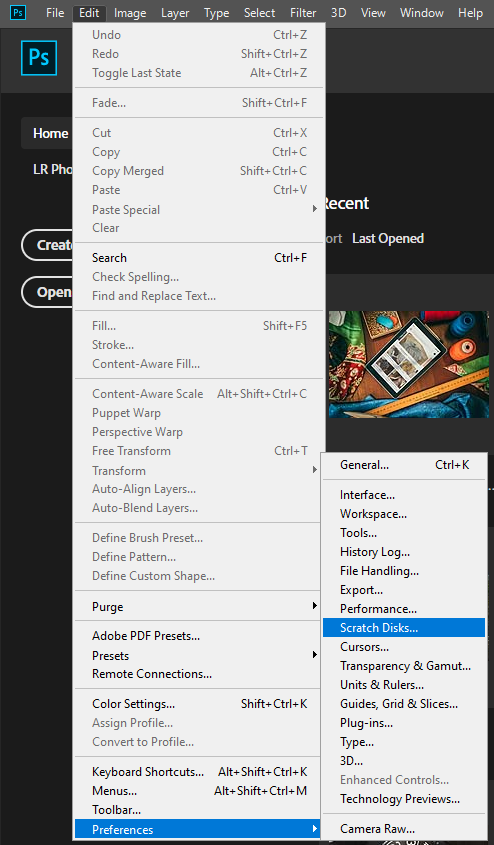Image resolution: width=494 pixels, height=845 pixels.
Task: Open the Select menu
Action: pos(259,13)
